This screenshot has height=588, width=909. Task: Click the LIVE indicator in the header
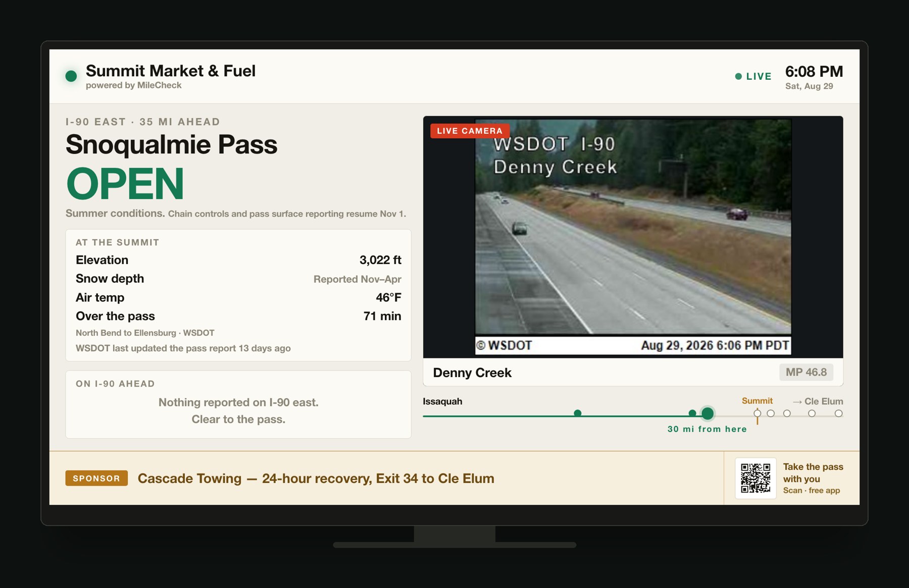(753, 76)
